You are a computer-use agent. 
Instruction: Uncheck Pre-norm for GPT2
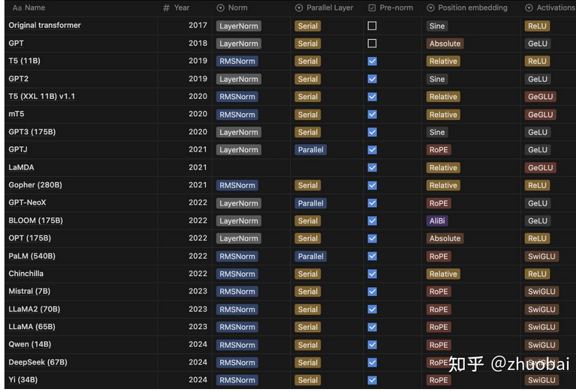[372, 79]
